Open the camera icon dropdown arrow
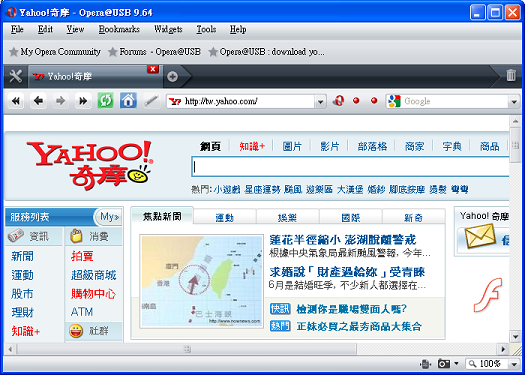Viewport: 525px width, 375px height. [456, 364]
